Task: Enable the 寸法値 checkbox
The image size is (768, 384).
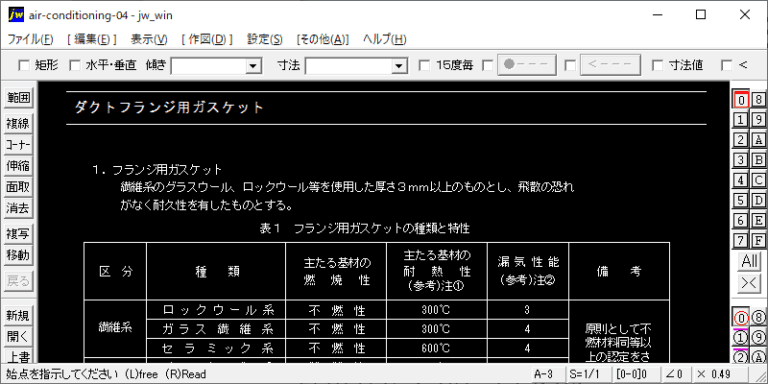Action: tap(658, 65)
